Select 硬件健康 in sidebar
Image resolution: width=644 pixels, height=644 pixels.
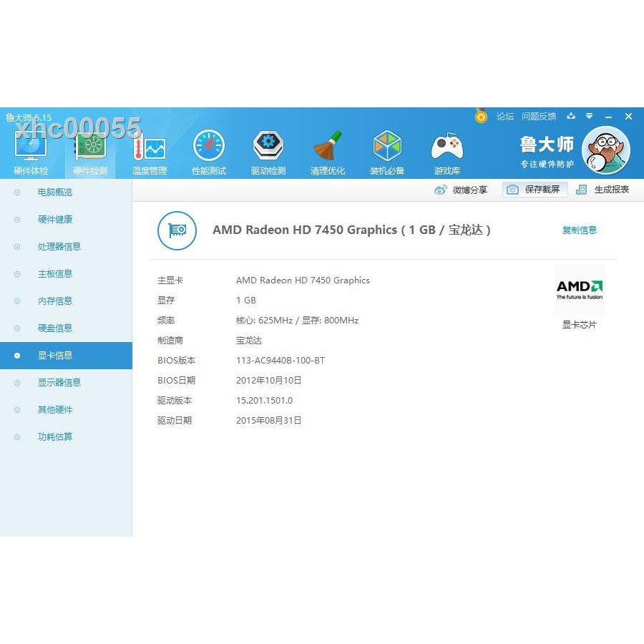66,220
